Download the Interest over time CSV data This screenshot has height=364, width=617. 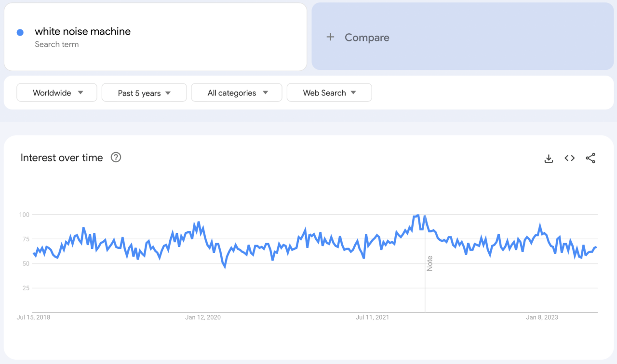pyautogui.click(x=549, y=157)
